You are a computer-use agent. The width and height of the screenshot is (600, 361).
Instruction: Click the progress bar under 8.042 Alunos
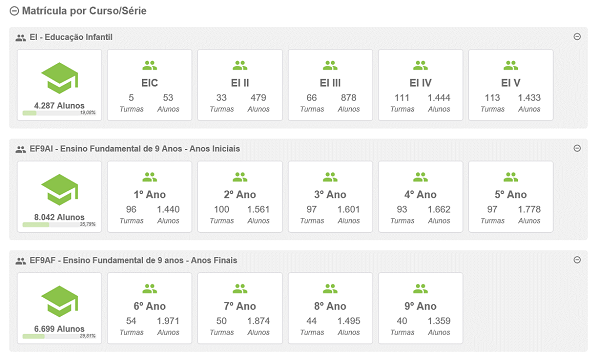point(51,225)
